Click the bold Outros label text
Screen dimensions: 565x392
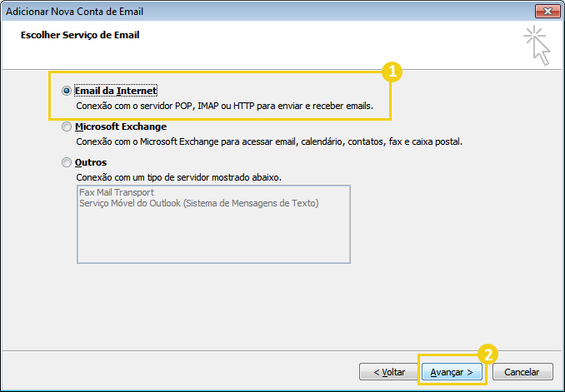click(x=91, y=163)
